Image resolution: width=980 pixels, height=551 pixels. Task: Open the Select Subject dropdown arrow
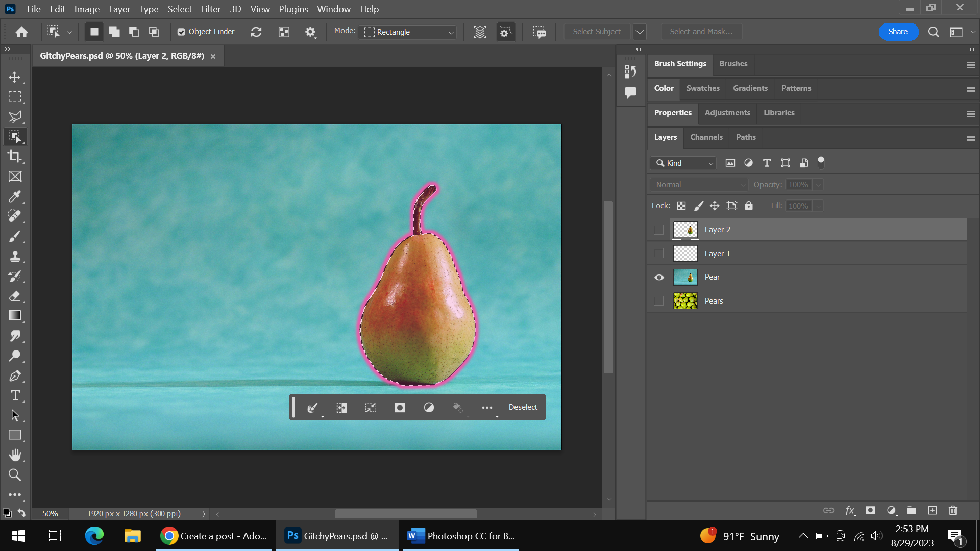tap(640, 31)
